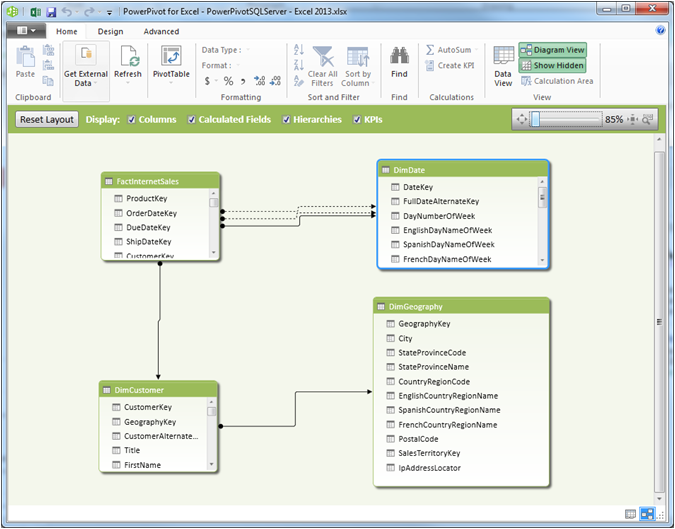
Task: Decrease decimal places
Action: pyautogui.click(x=276, y=81)
